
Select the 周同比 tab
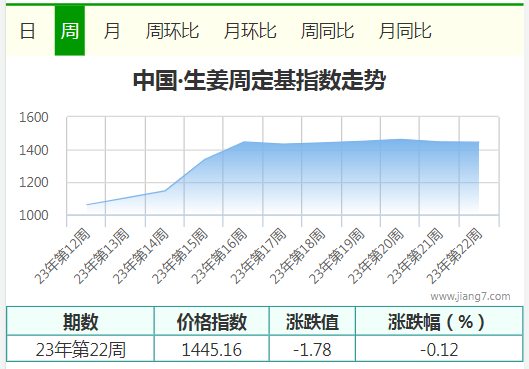(327, 31)
